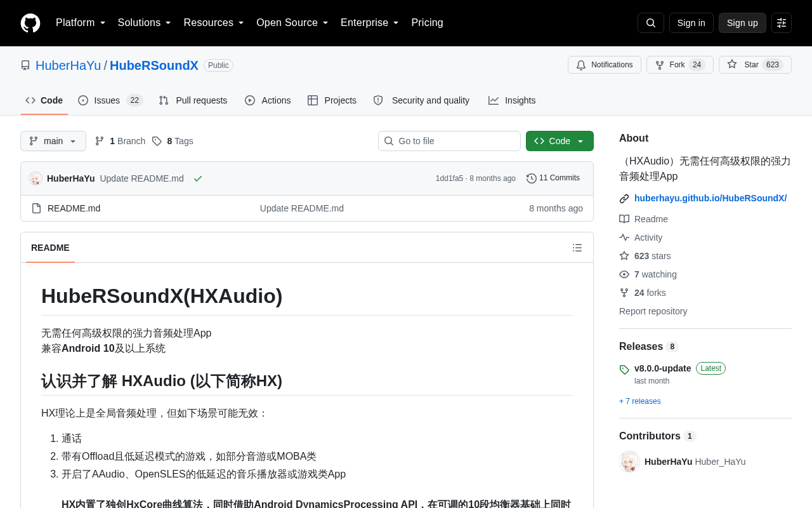
Task: Expand the Solutions menu
Action: (x=145, y=23)
